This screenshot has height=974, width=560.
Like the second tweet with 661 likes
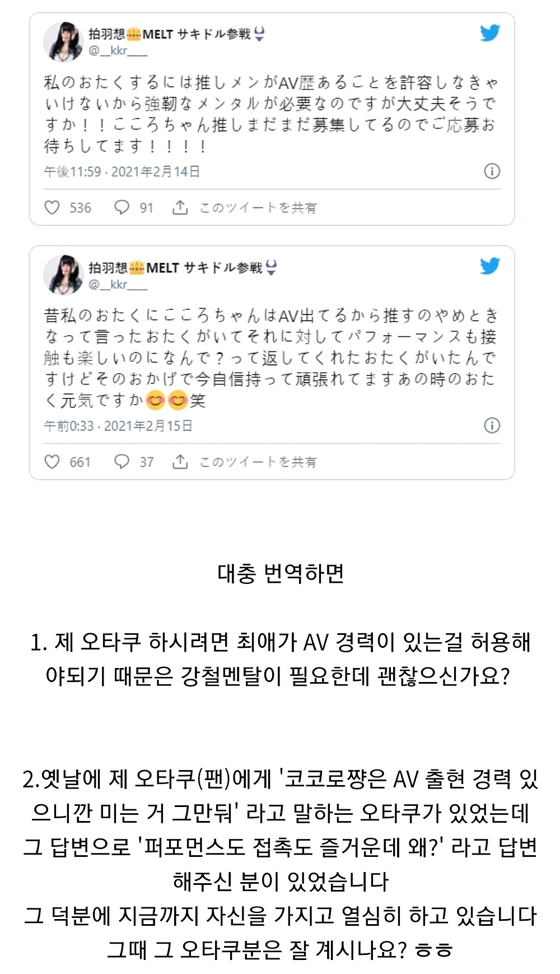(x=52, y=462)
